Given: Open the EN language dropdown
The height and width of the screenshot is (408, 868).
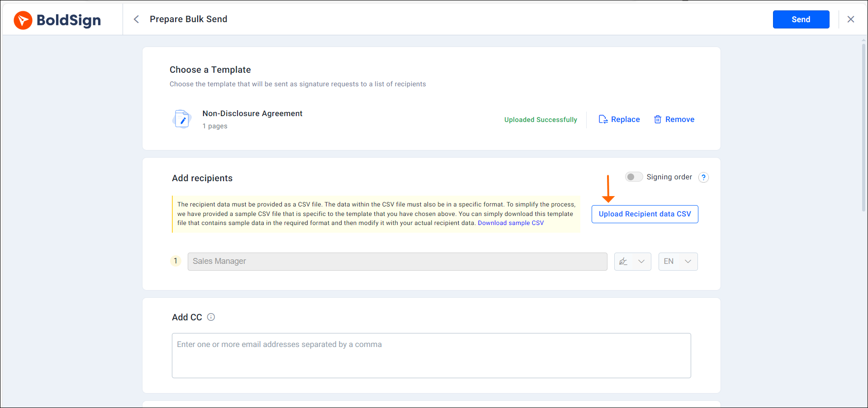Looking at the screenshot, I should 678,261.
